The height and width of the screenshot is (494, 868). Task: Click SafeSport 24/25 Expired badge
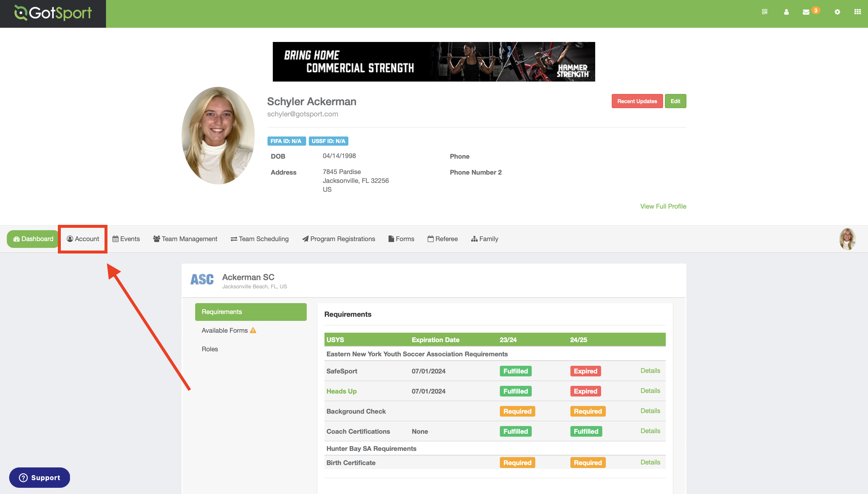[586, 371]
